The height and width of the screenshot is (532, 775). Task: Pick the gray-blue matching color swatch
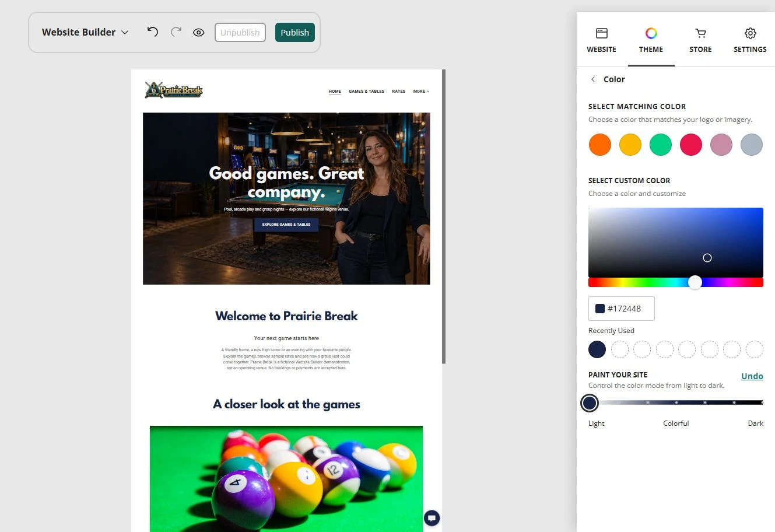point(752,145)
